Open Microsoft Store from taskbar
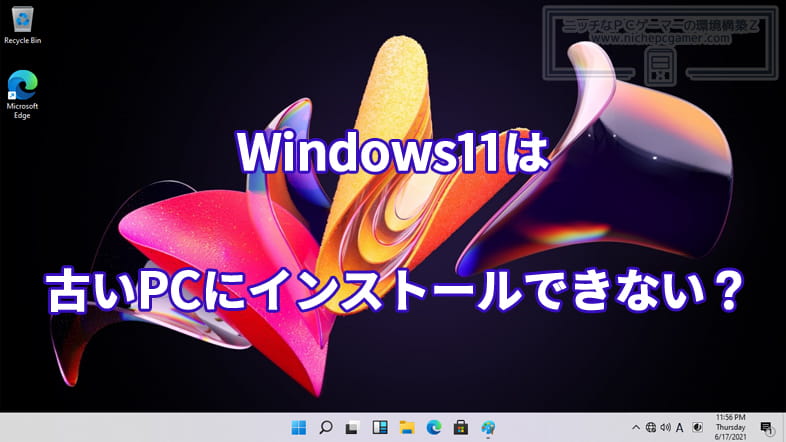The height and width of the screenshot is (442, 786). coord(461,427)
